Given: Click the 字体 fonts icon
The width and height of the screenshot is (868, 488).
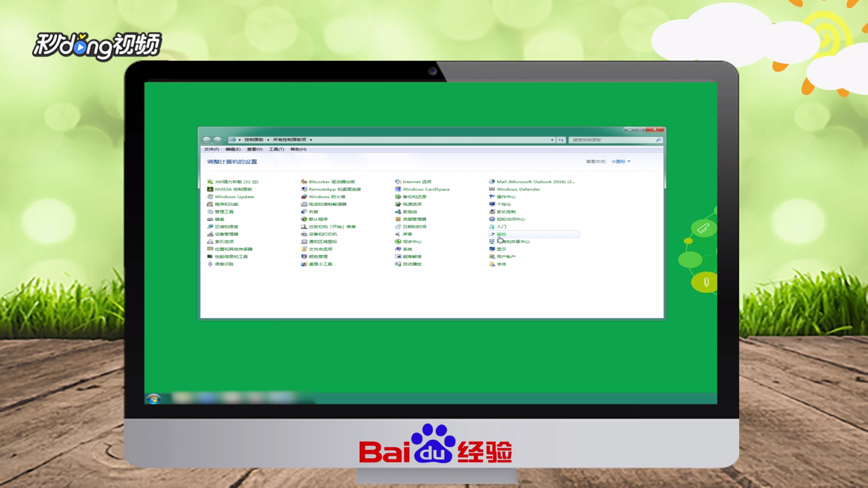Looking at the screenshot, I should 492,264.
